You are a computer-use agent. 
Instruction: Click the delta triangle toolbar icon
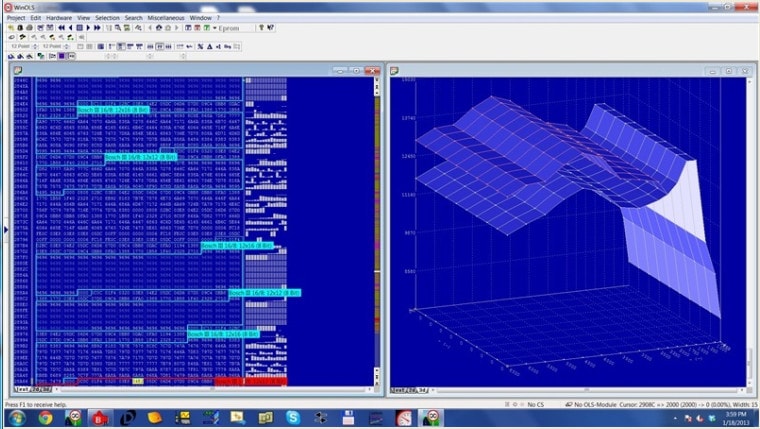pyautogui.click(x=209, y=47)
